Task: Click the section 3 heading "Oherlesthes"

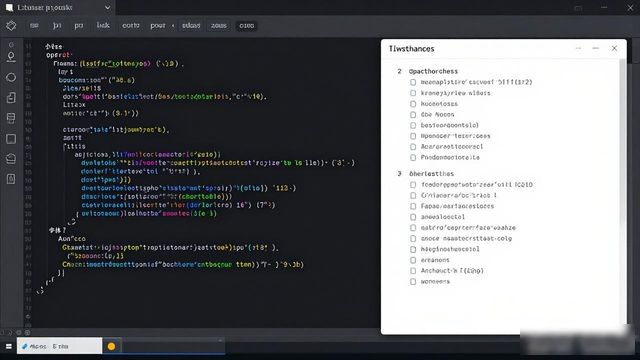Action: pyautogui.click(x=431, y=173)
